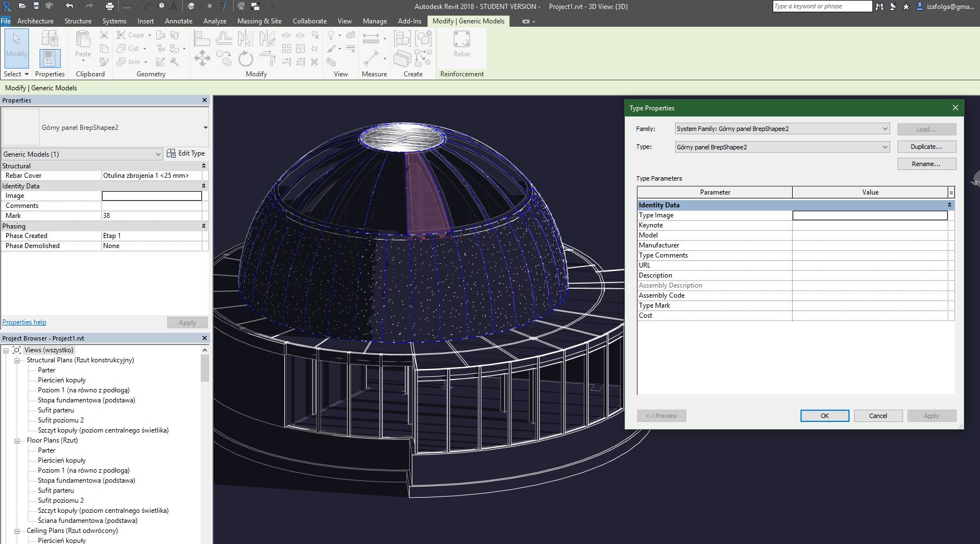Open the Architecture ribbon tab
This screenshot has width=980, height=544.
click(x=35, y=21)
